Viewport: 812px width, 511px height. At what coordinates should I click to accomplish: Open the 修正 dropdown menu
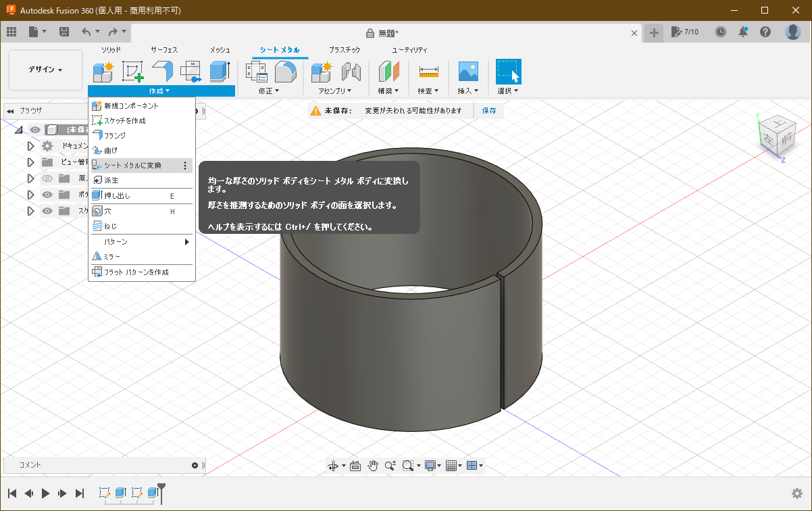pyautogui.click(x=268, y=91)
